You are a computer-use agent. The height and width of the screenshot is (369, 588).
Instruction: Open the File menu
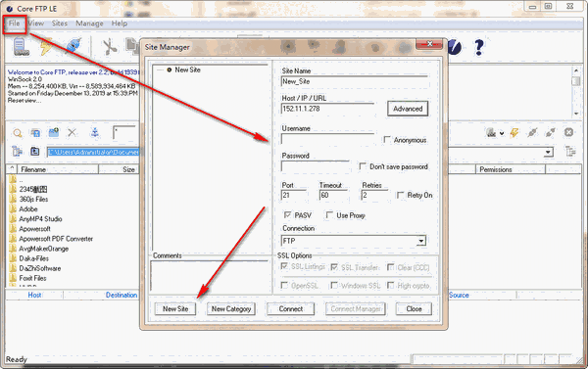tap(15, 23)
